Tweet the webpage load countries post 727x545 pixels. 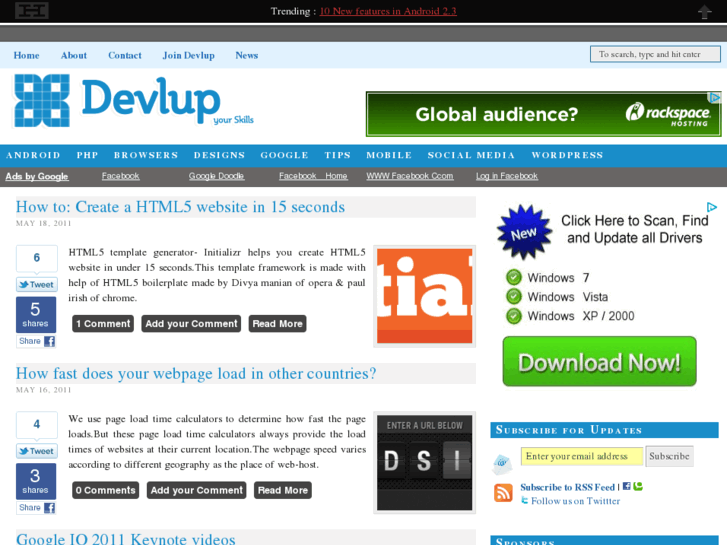coord(37,451)
